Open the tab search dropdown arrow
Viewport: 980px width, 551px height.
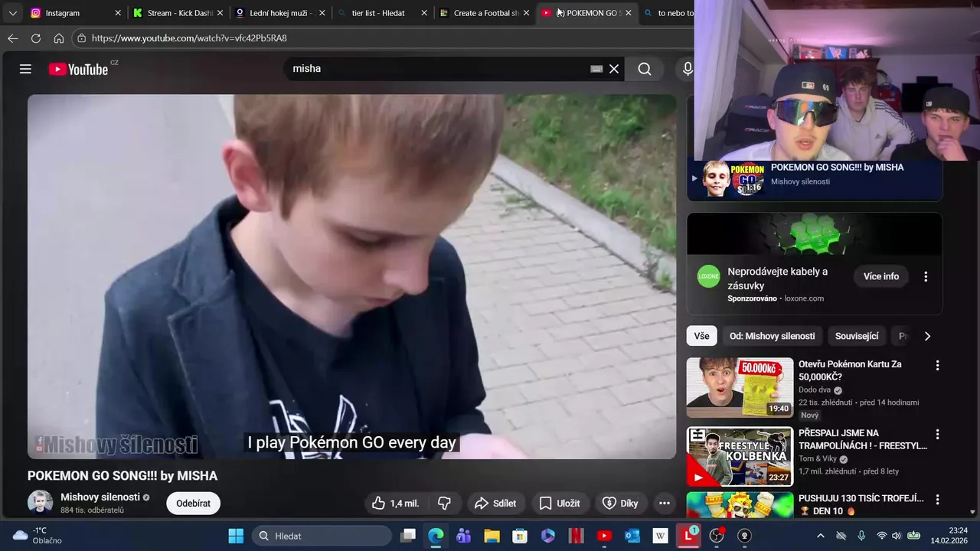tap(12, 13)
